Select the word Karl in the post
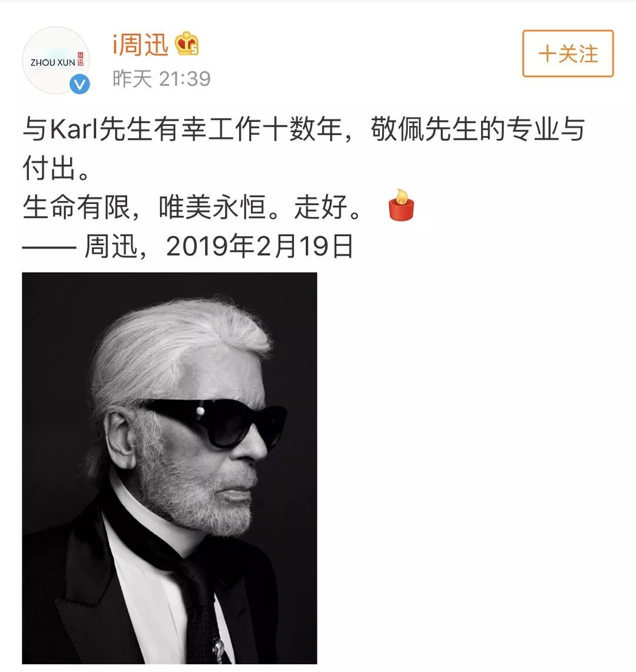Viewport: 636px width, 672px height. (x=75, y=129)
